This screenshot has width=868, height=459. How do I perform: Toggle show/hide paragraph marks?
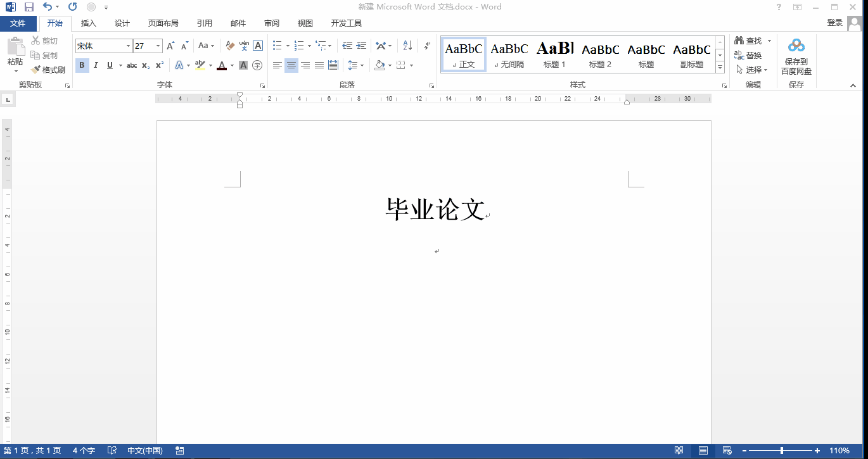427,46
